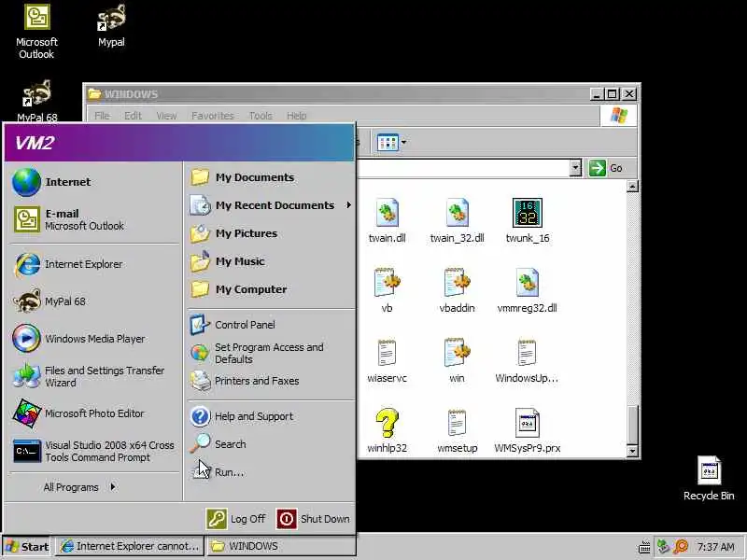Open address bar dropdown arrow
Screen dimensions: 747x560
pos(575,168)
